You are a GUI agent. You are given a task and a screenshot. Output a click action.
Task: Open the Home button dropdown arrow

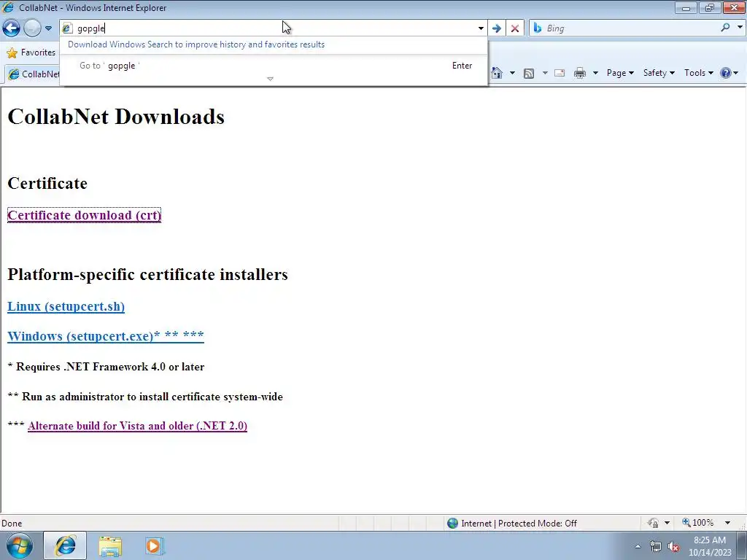[512, 73]
